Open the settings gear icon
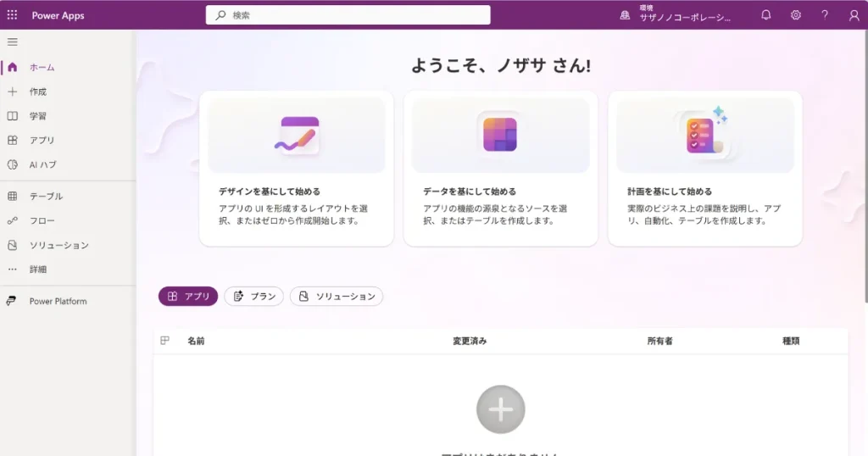Screen dimensions: 868x456 click(x=796, y=15)
